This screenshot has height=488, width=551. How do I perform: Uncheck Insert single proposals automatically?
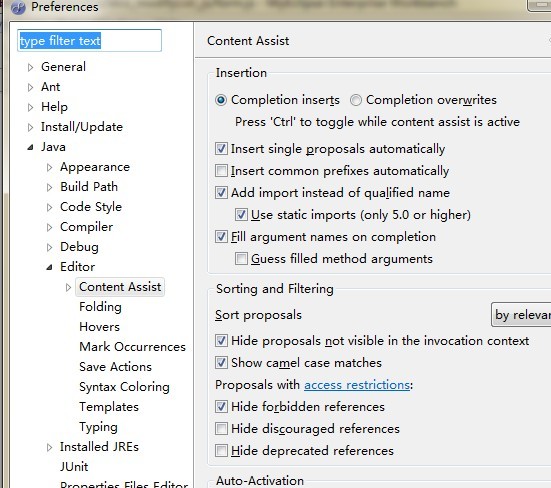tap(221, 149)
